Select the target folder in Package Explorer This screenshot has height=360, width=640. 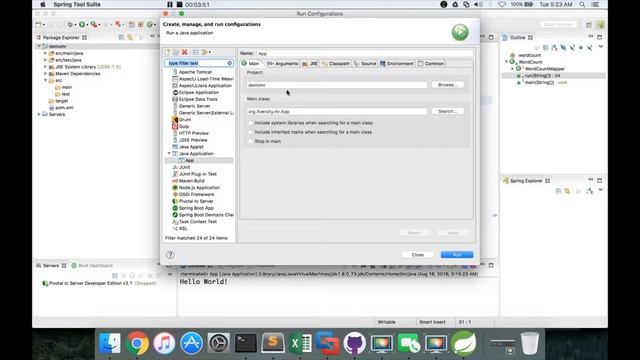tap(58, 101)
